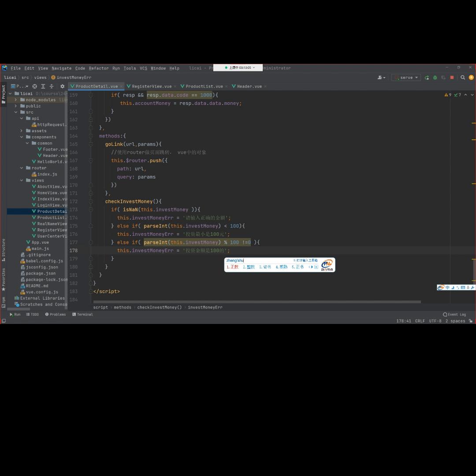Open the Refactor menu
The image size is (476, 476).
98,68
